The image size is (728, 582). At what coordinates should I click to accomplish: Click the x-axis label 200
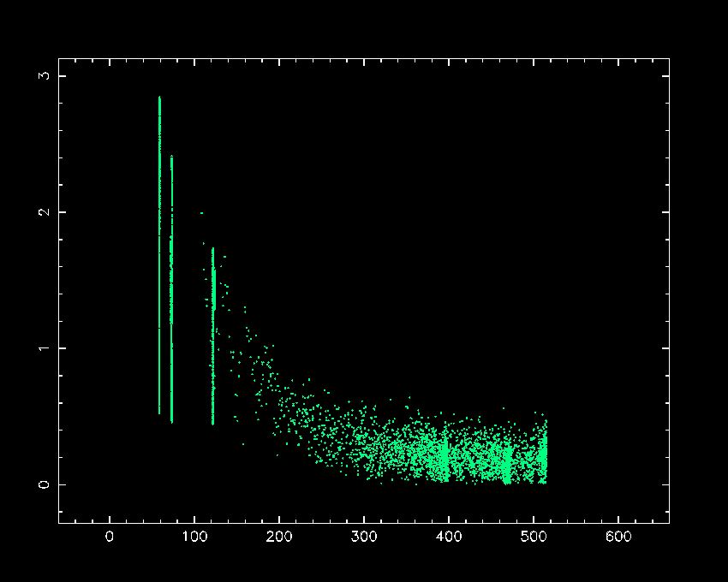279,537
